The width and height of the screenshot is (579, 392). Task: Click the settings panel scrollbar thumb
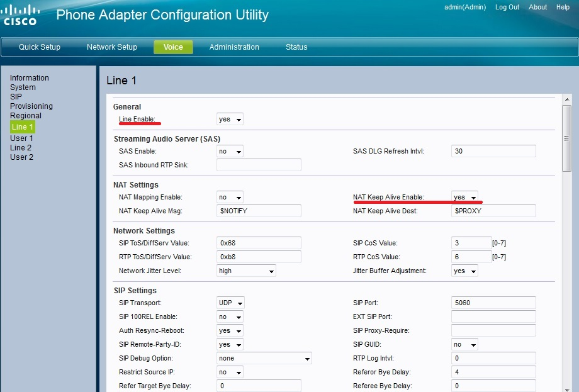click(x=567, y=138)
